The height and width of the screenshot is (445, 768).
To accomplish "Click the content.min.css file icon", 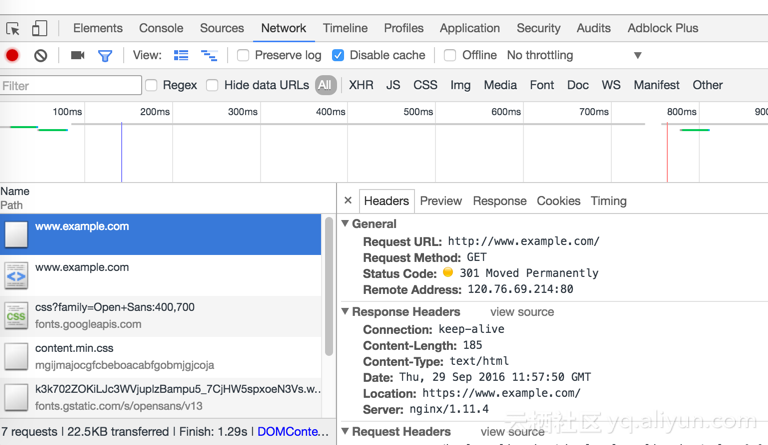I will (x=16, y=357).
